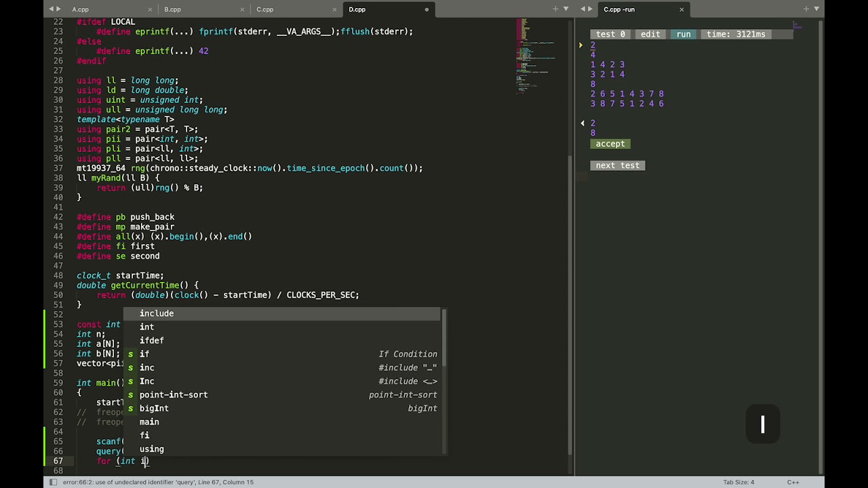Click the accept button
Viewport: 868px width, 488px height.
[610, 144]
